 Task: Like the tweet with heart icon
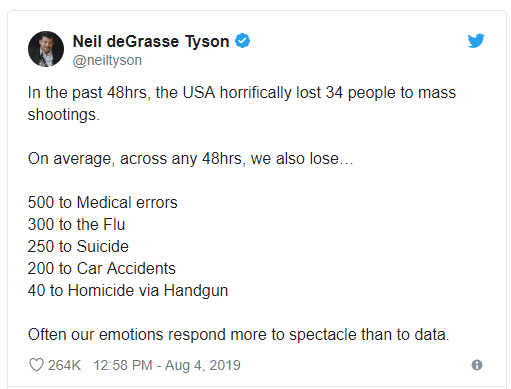(36, 365)
